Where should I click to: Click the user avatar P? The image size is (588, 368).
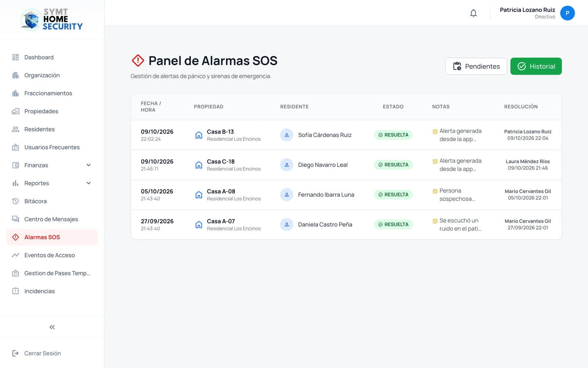tap(567, 13)
